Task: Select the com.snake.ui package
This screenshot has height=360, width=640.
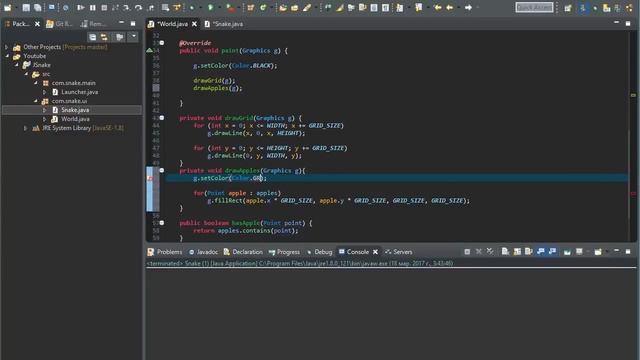Action: click(69, 101)
